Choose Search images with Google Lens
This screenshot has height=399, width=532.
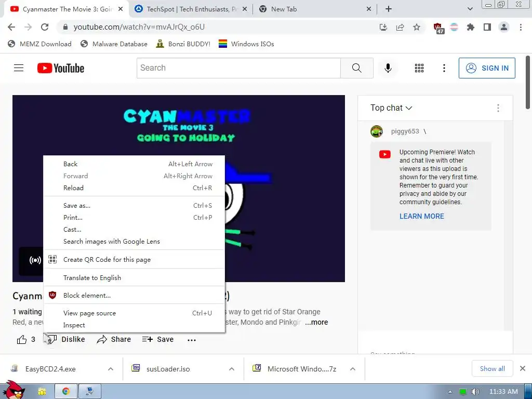(135, 242)
